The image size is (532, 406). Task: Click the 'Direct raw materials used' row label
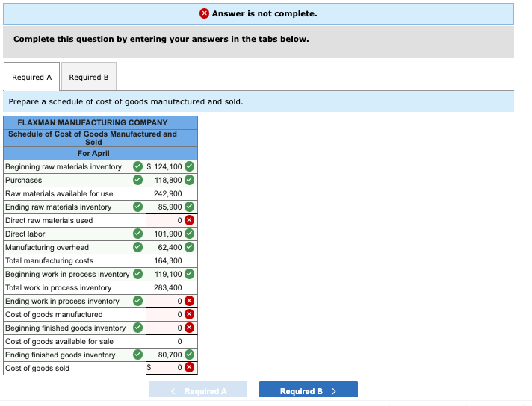point(49,220)
